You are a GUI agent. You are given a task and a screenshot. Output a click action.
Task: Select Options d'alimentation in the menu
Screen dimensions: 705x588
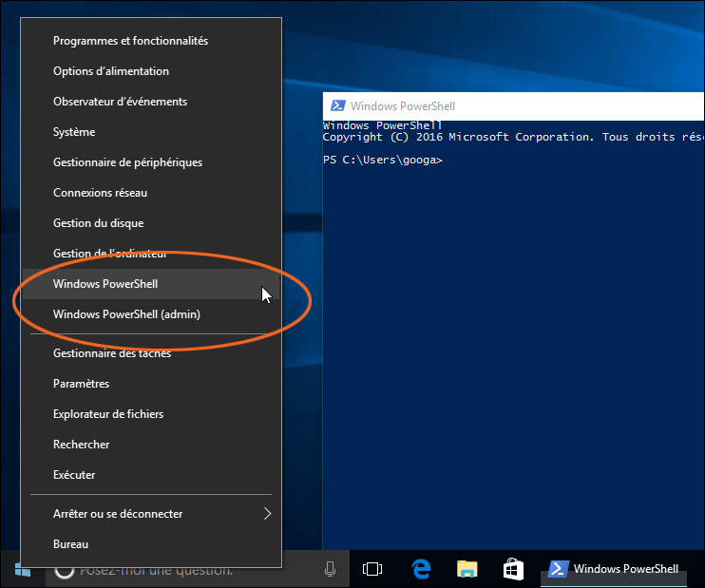[151, 71]
